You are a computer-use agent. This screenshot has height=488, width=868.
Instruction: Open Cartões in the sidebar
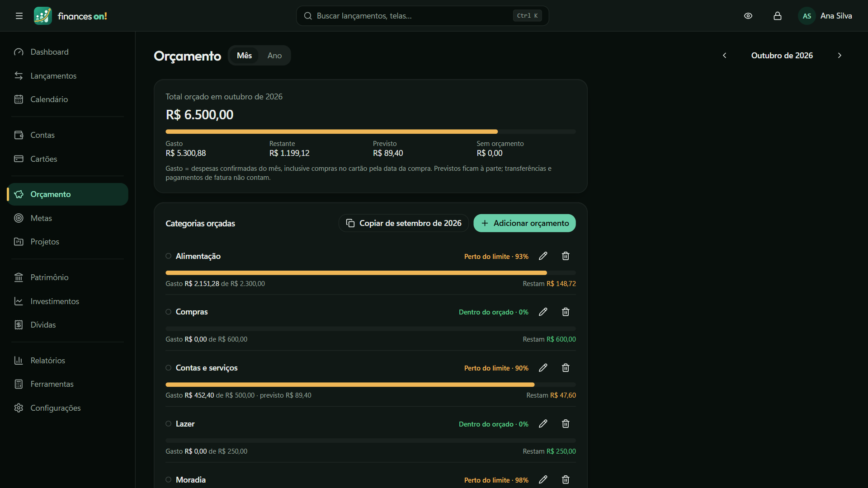point(67,159)
